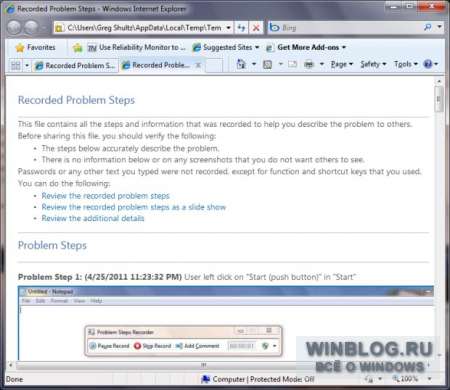This screenshot has width=450, height=390.
Task: Click the horizontal scrollbar left arrow
Action: click(10, 365)
